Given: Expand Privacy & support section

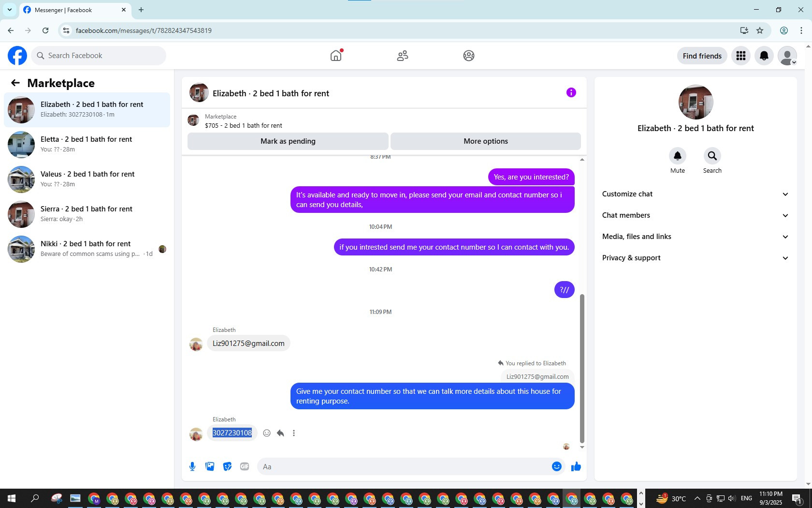Looking at the screenshot, I should tap(696, 258).
